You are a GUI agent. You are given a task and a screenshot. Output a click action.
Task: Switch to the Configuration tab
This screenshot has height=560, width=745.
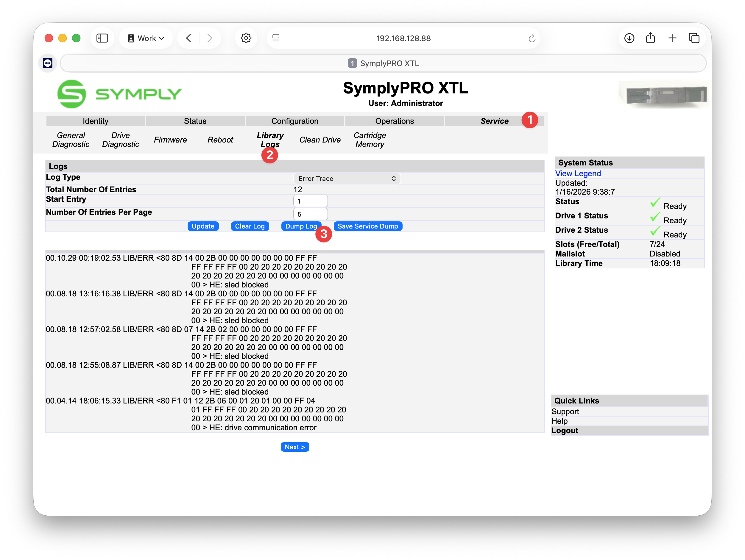[x=295, y=121]
